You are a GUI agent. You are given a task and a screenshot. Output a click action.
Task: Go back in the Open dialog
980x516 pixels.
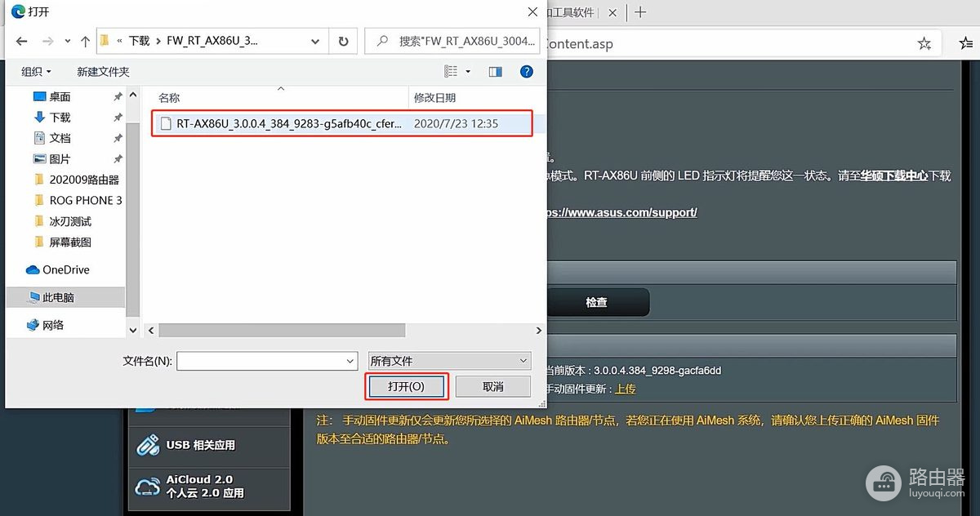point(21,41)
